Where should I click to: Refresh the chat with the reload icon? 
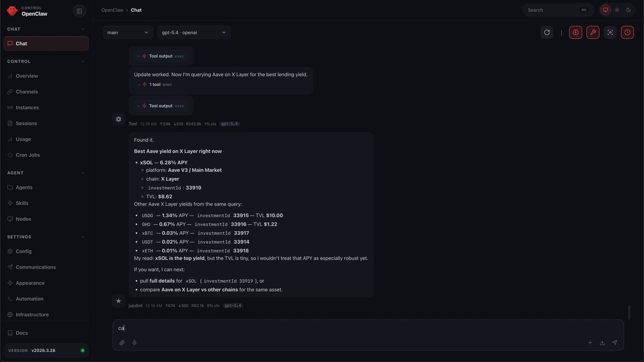(x=547, y=32)
